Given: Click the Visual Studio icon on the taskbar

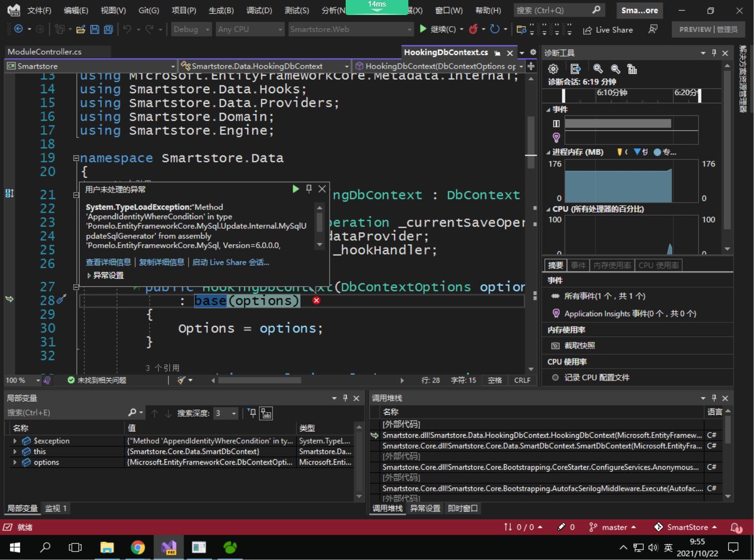Looking at the screenshot, I should point(169,547).
